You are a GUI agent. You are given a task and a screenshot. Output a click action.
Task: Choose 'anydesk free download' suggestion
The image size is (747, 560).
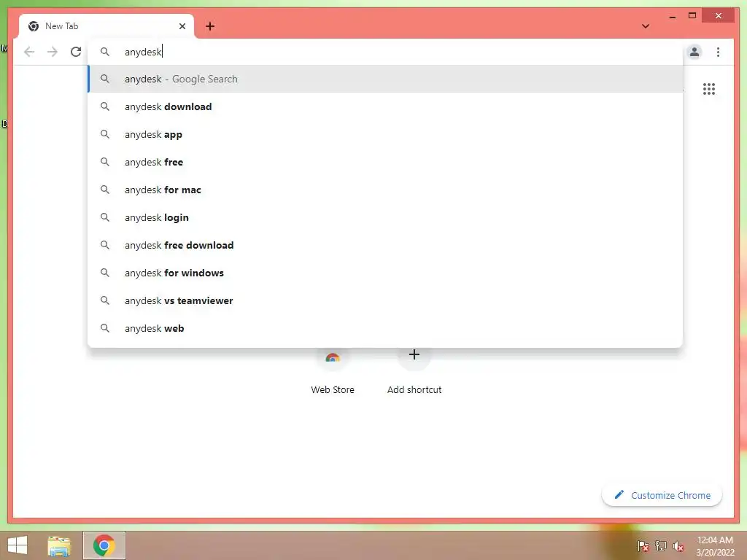pyautogui.click(x=385, y=245)
